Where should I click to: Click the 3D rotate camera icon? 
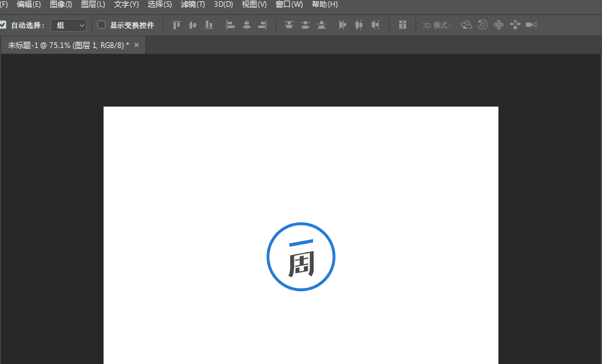pyautogui.click(x=467, y=25)
